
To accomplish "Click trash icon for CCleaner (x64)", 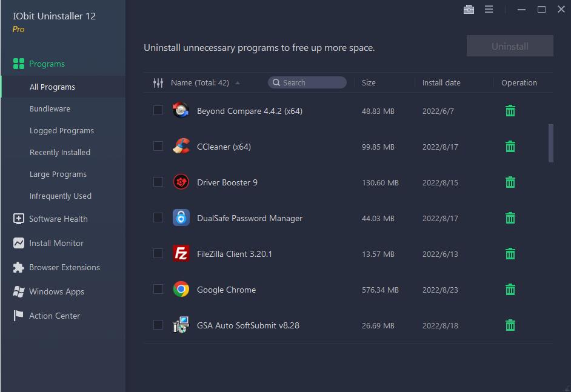I will click(x=510, y=147).
